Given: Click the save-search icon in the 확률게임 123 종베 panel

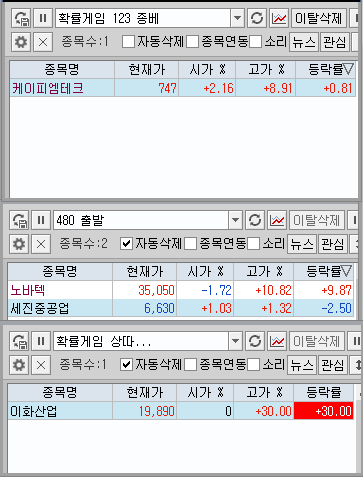Looking at the screenshot, I should (21, 18).
